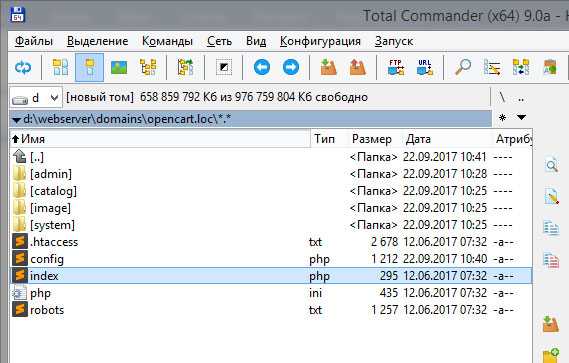Click the size value 2 678 of .htaccess

click(x=384, y=242)
